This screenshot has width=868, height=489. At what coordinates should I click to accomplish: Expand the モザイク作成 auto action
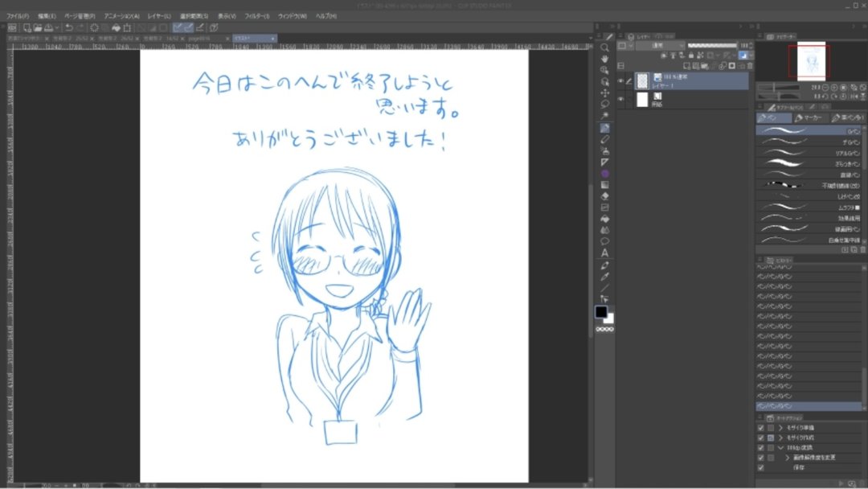point(780,438)
